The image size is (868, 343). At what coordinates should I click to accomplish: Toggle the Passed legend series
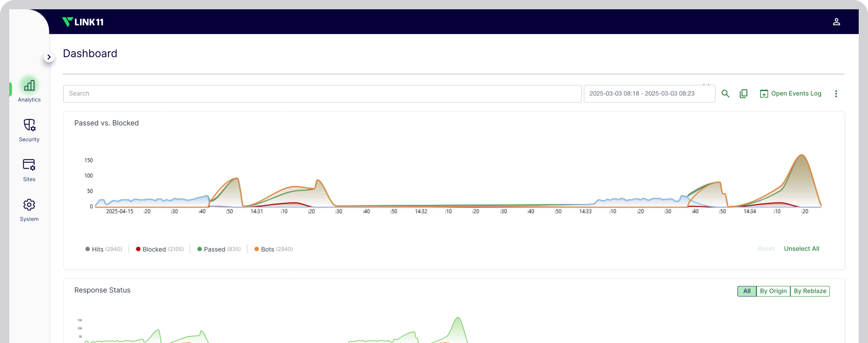coord(219,249)
